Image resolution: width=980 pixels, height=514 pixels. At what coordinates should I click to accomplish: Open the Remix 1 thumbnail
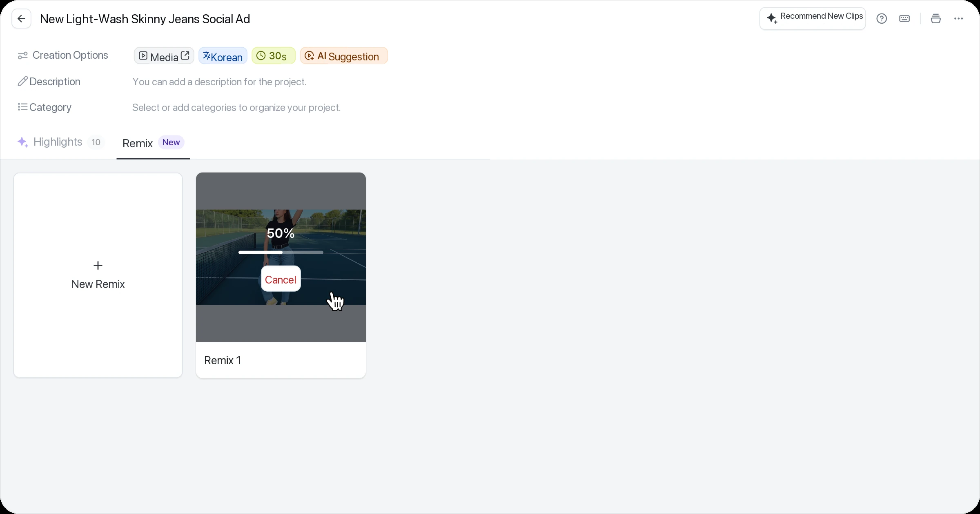point(281,257)
